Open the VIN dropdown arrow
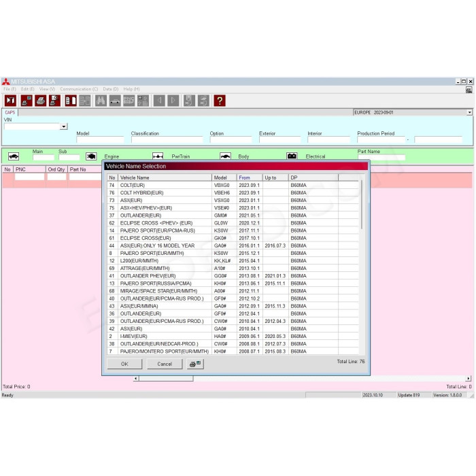The image size is (476, 476). coord(63,126)
